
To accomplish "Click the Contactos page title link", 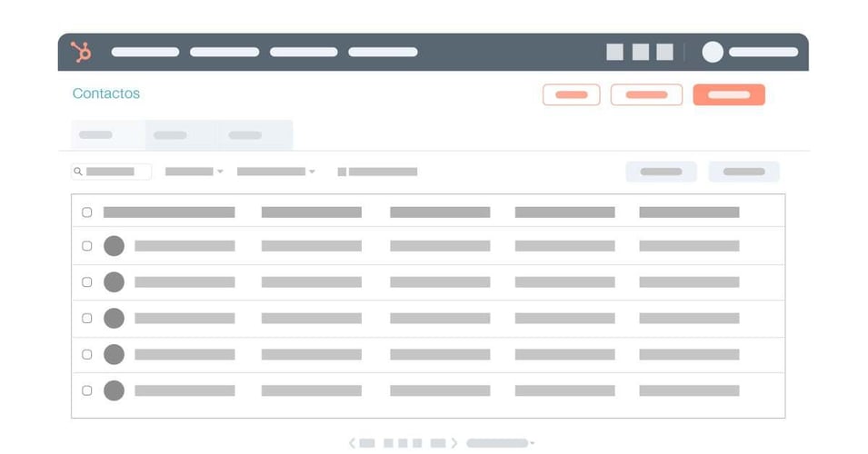I will point(106,94).
